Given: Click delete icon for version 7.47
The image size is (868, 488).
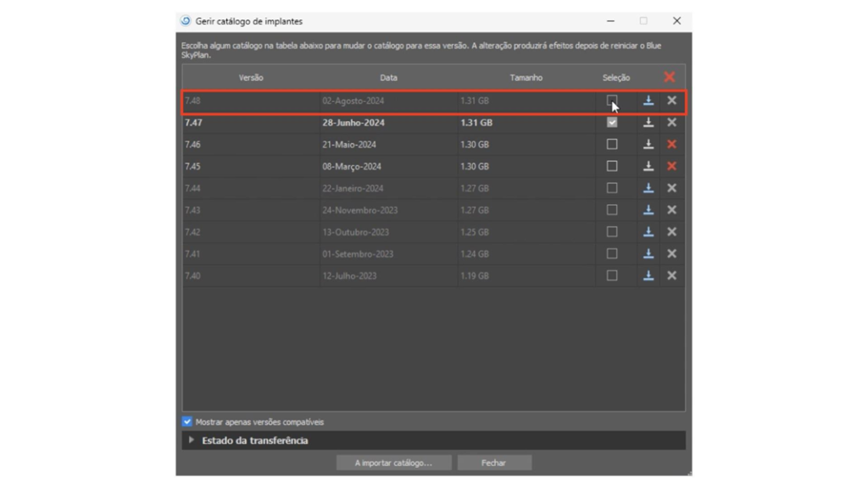Looking at the screenshot, I should tap(671, 123).
